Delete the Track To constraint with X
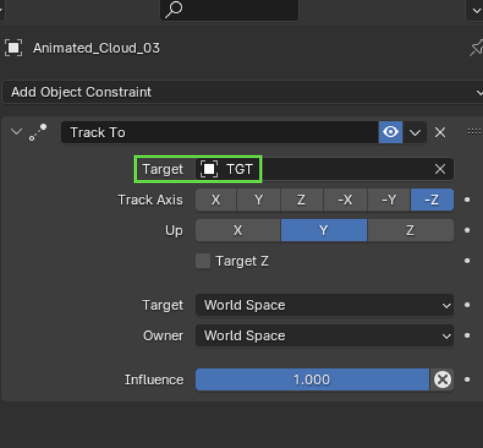 tap(440, 132)
